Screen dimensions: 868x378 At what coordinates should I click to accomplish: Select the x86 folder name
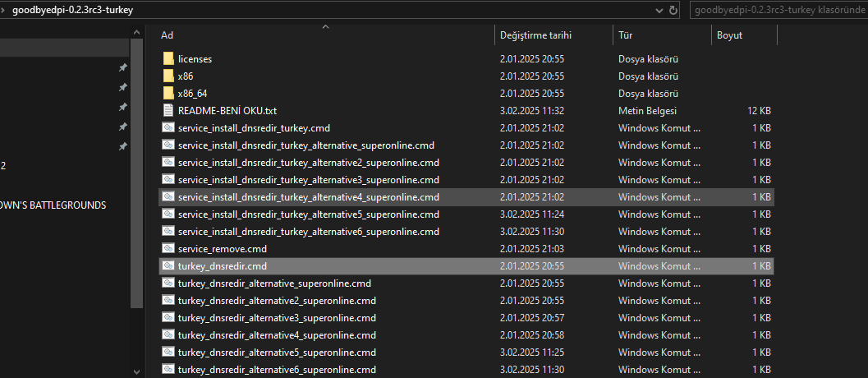(186, 76)
